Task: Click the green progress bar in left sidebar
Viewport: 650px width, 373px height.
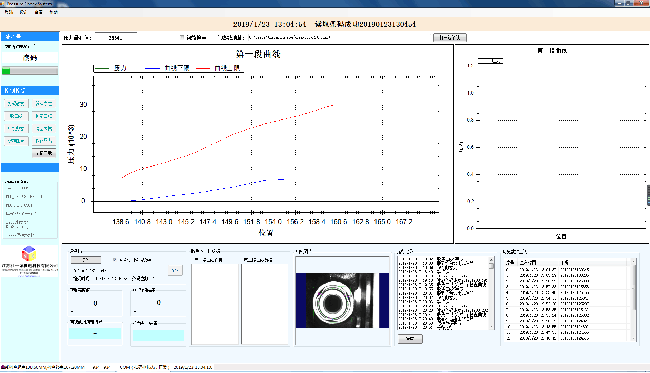Action: pyautogui.click(x=30, y=71)
